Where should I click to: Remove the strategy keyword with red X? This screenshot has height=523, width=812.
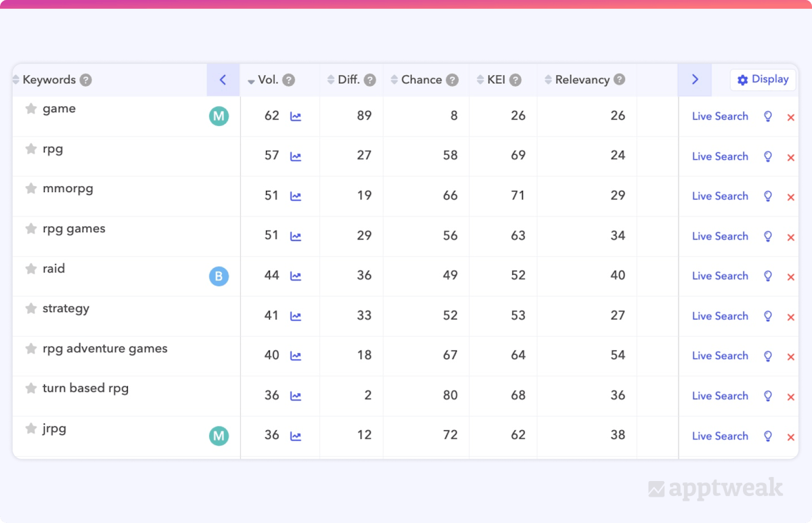tap(790, 317)
